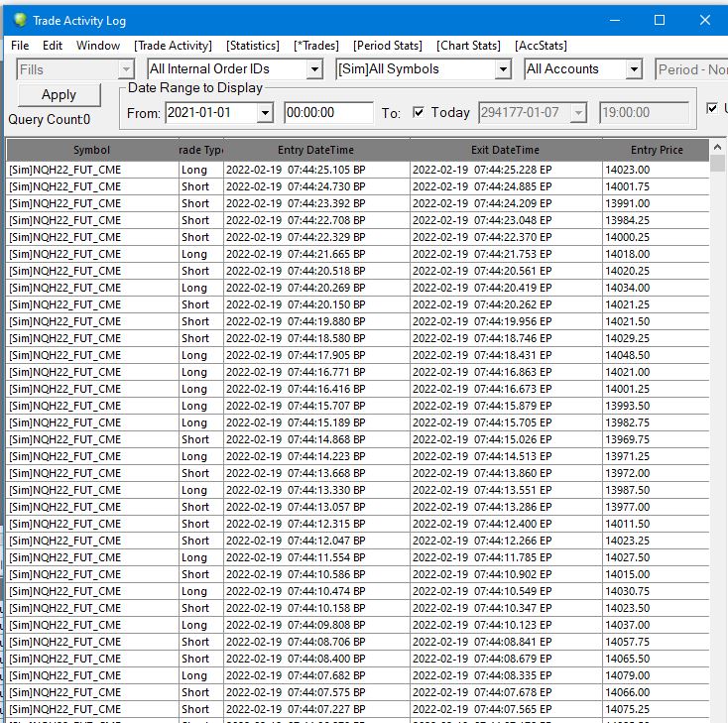
Task: Select entry price 13969.75 cell
Action: click(x=656, y=439)
